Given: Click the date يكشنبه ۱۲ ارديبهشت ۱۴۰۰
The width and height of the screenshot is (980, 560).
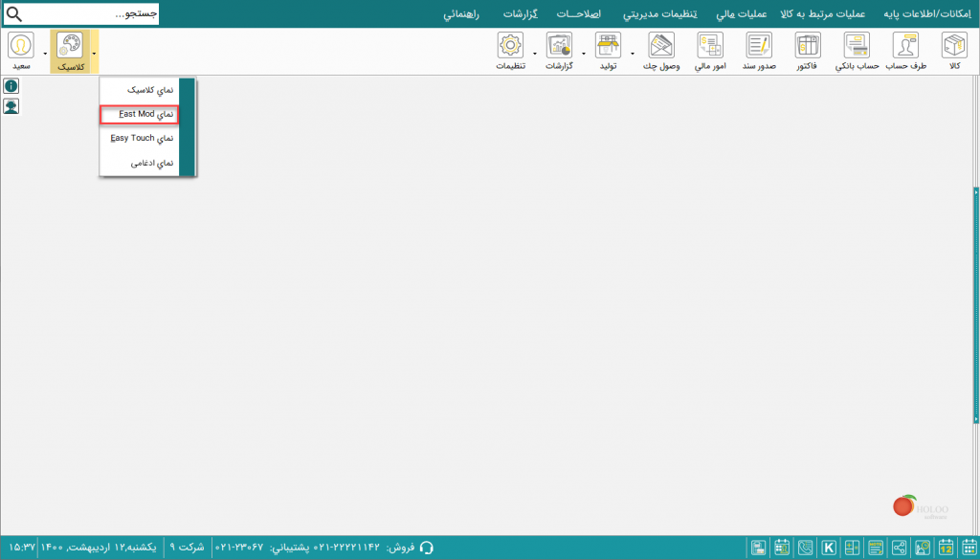Looking at the screenshot, I should point(100,547).
